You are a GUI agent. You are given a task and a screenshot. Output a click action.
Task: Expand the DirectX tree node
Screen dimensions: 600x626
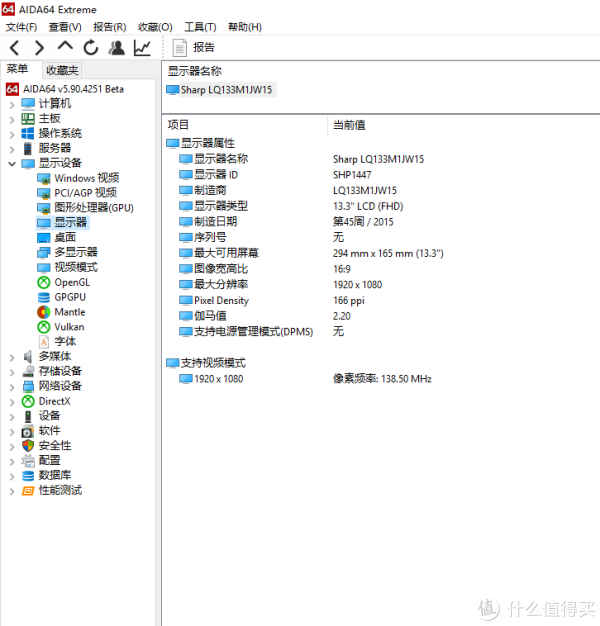pyautogui.click(x=12, y=402)
